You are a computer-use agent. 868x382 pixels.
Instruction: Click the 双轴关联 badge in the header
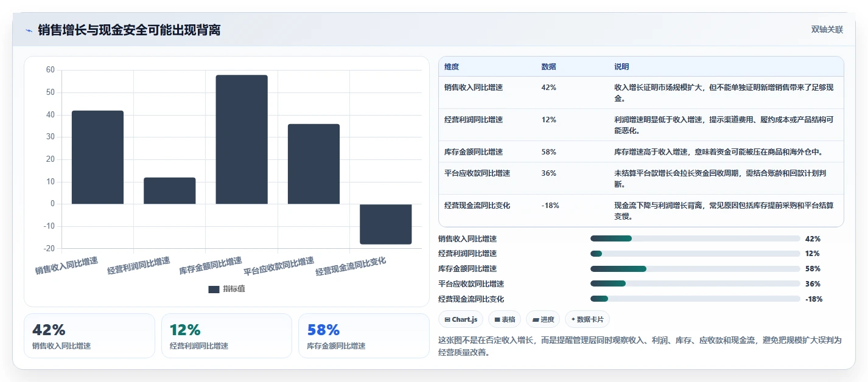point(827,30)
